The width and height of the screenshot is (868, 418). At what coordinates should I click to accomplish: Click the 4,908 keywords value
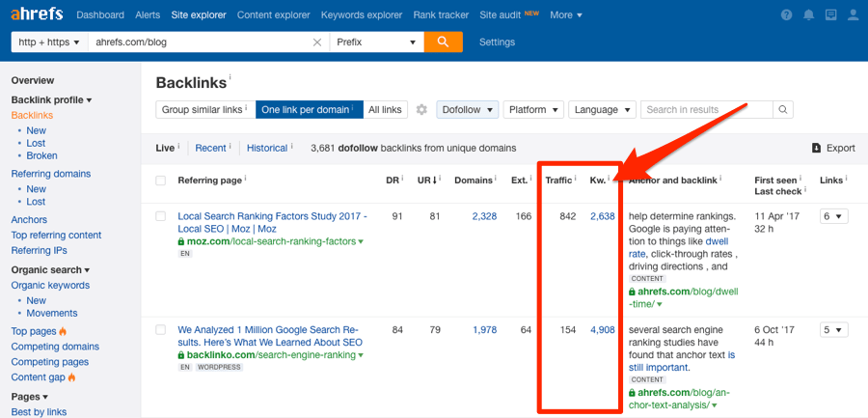pyautogui.click(x=602, y=330)
